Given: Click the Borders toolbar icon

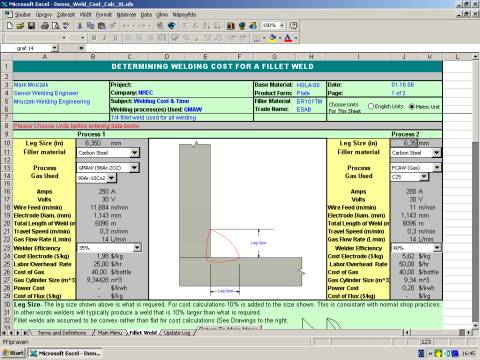Looking at the screenshot, I should tap(257, 38).
